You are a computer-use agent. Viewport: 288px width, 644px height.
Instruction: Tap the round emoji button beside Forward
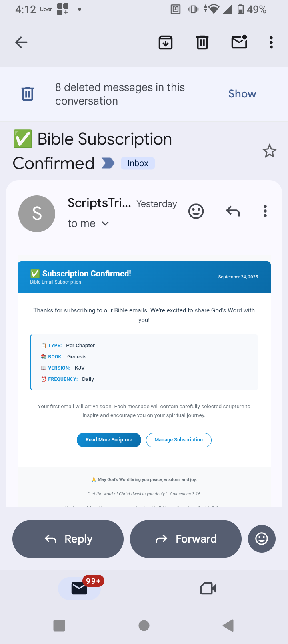262,539
